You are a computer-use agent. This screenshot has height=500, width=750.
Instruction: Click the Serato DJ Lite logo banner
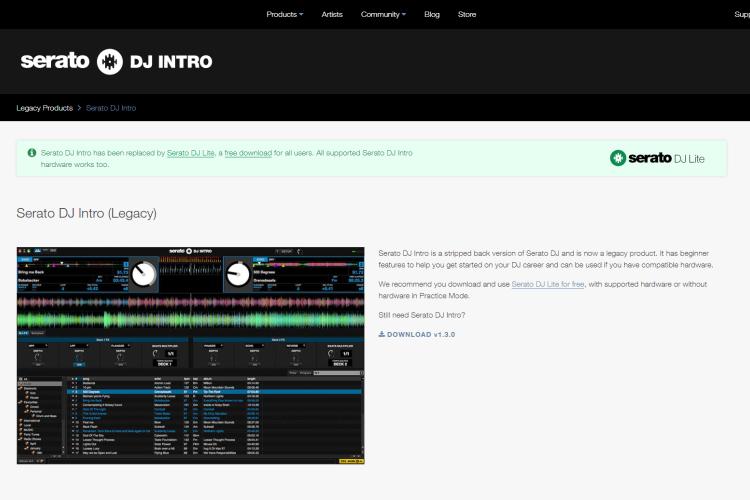(x=657, y=158)
